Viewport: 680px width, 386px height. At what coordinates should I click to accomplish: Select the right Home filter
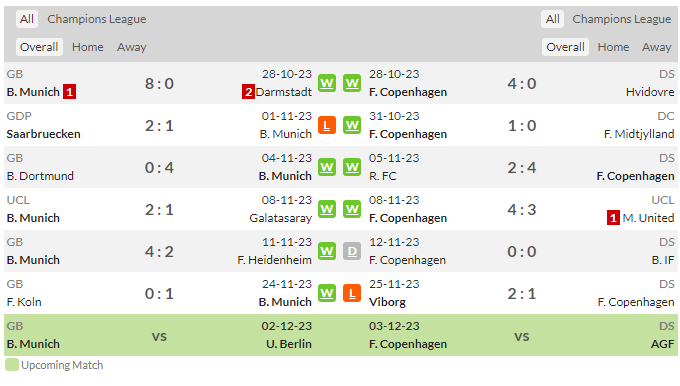click(613, 47)
